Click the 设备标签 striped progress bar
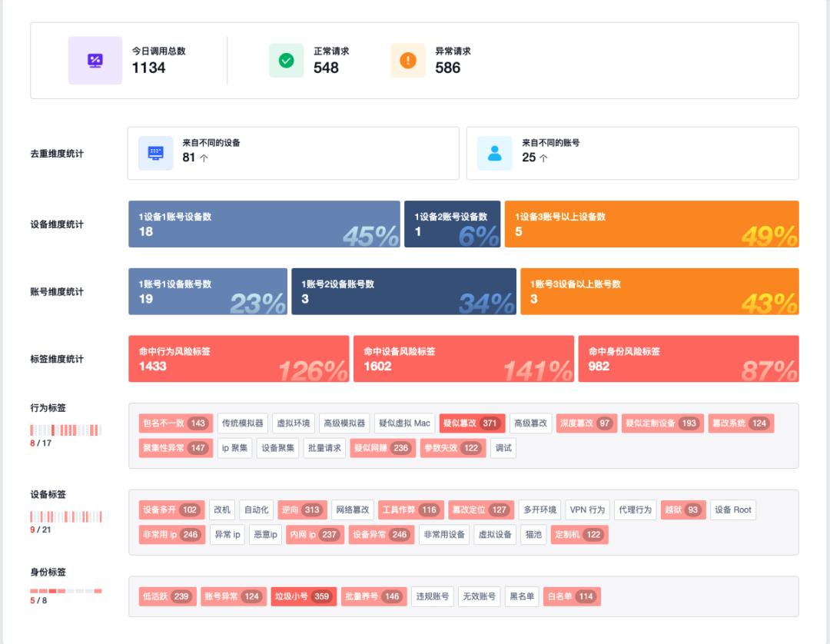 (65, 516)
